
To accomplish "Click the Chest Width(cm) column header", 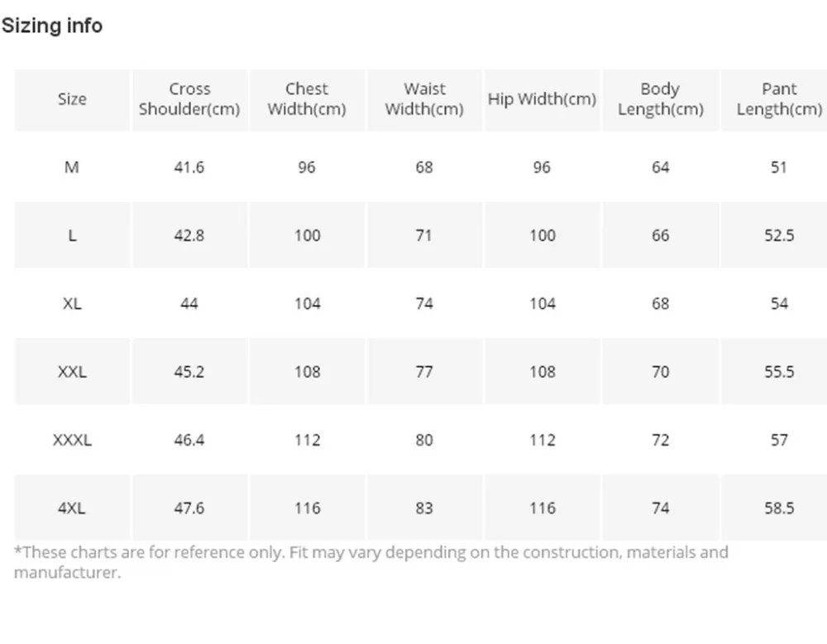I will point(307,99).
